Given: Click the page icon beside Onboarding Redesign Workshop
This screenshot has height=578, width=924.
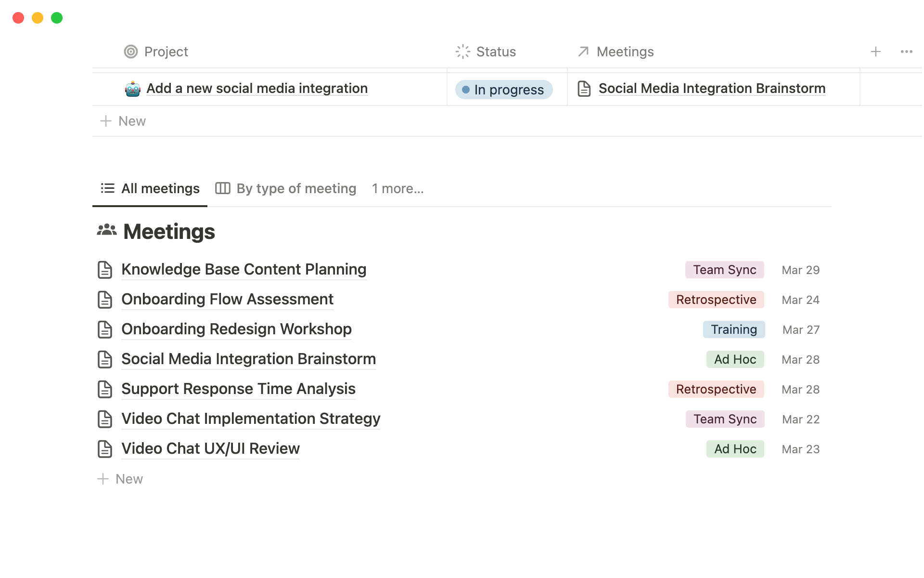Looking at the screenshot, I should pyautogui.click(x=105, y=329).
